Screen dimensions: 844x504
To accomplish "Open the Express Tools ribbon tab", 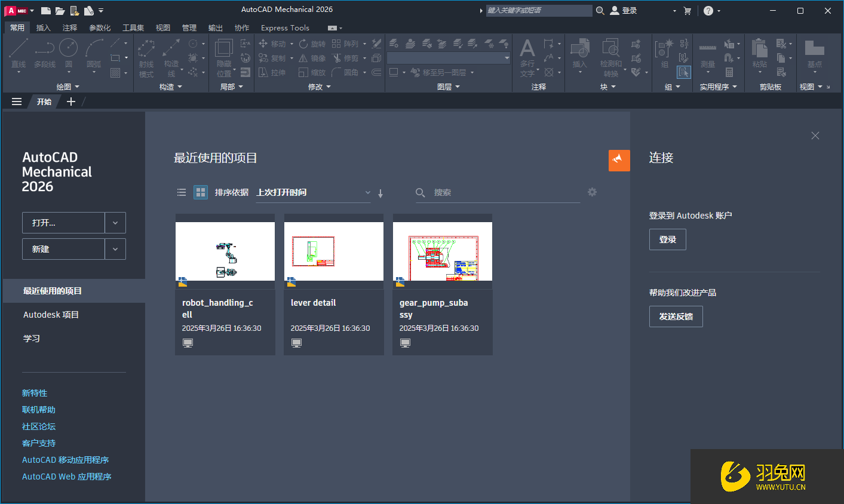I will 285,27.
